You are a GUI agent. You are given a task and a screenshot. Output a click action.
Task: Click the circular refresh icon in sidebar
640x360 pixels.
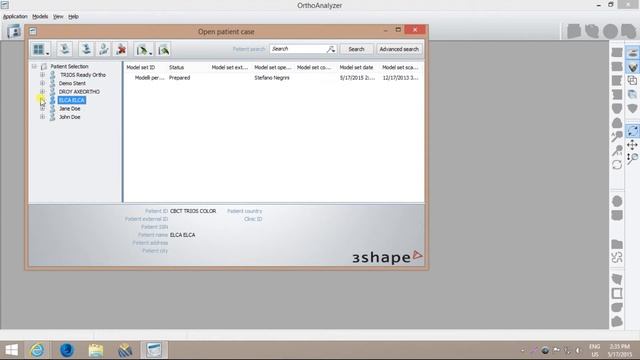tap(617, 164)
